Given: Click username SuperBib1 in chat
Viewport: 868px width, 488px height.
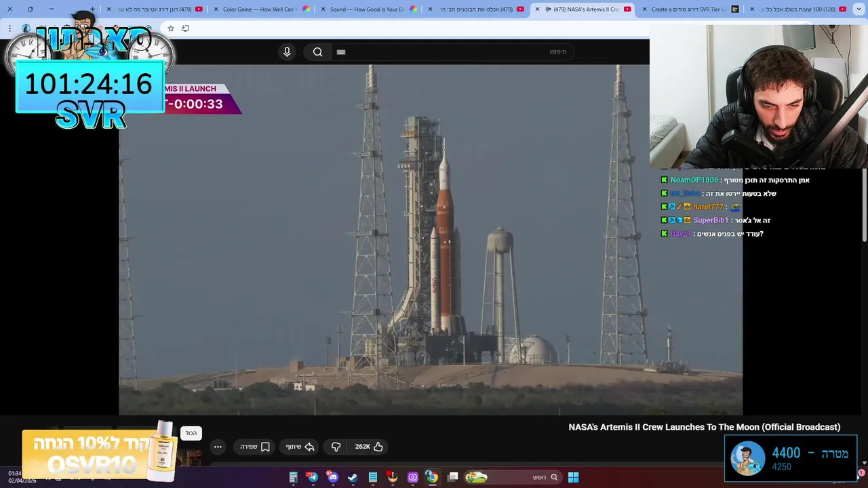Looking at the screenshot, I should [x=711, y=220].
